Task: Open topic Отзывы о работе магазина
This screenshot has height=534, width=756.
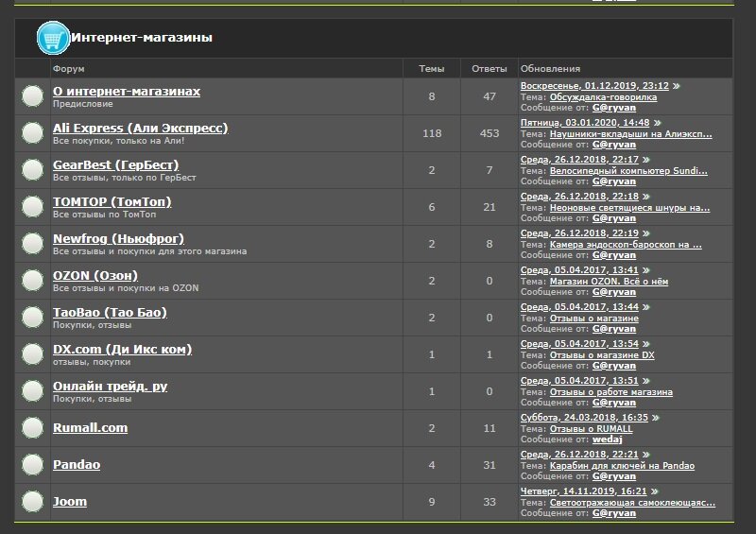Action: click(611, 392)
